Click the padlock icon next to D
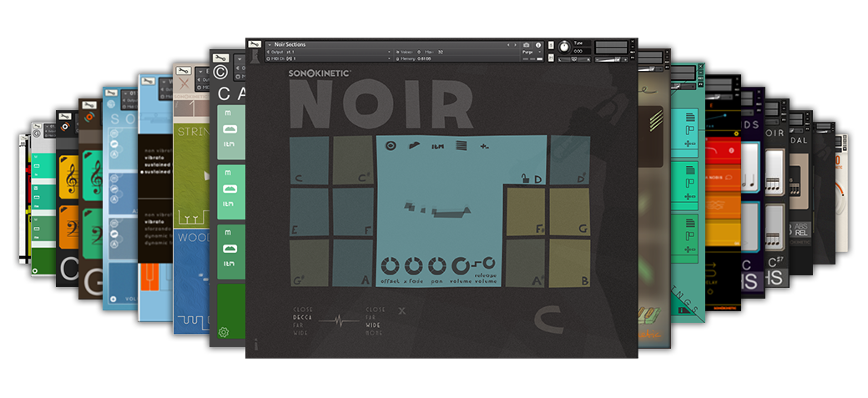The image size is (868, 398). [x=525, y=178]
